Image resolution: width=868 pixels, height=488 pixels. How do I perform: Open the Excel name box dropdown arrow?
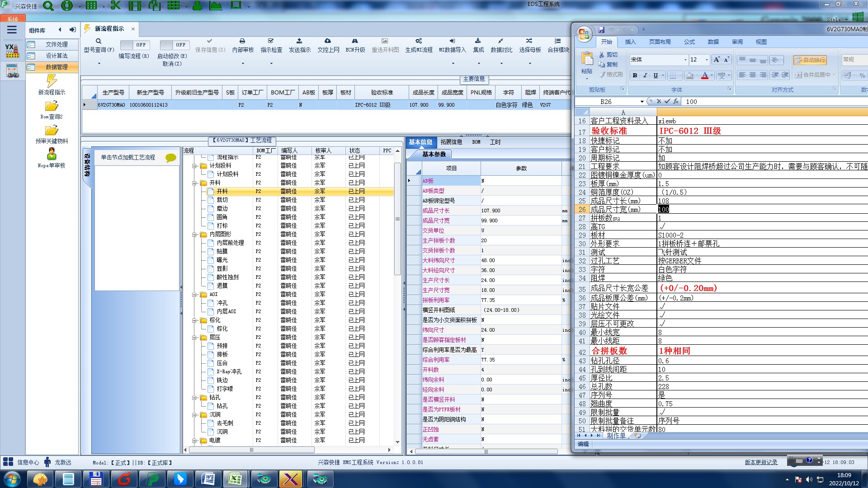pos(642,102)
